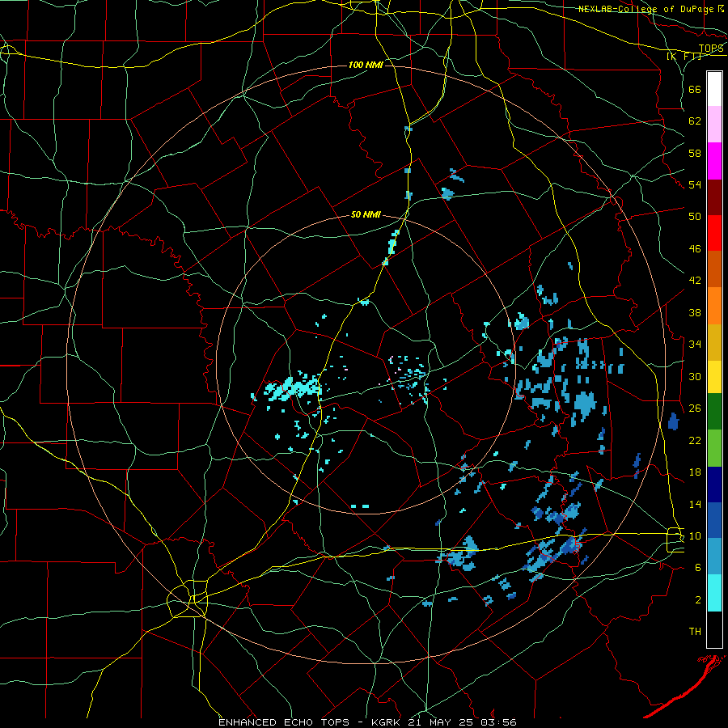Screen dimensions: 728x728
Task: Click the ENHANCED ECHO TOPS caption text
Action: click(x=284, y=722)
